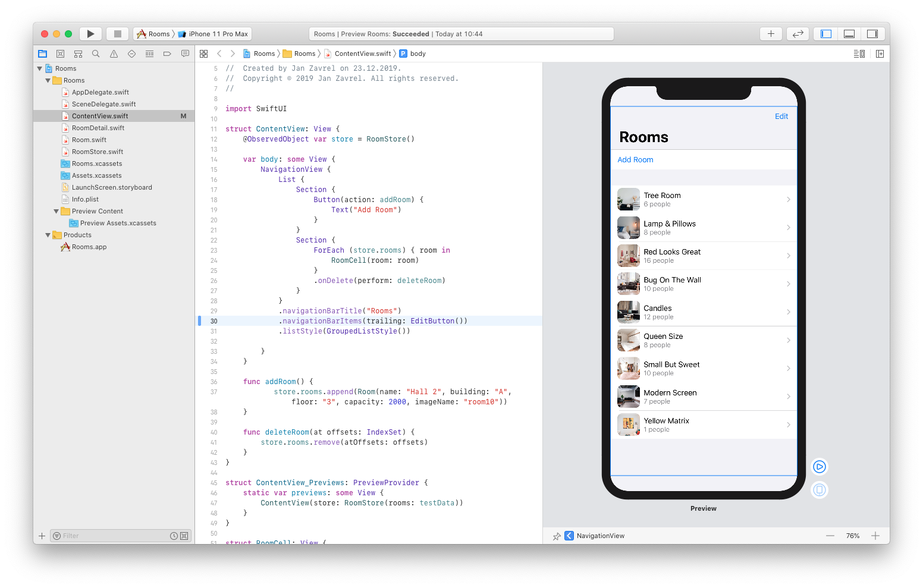Viewport: 923px width, 588px height.
Task: Open the Library with the plus icon
Action: pyautogui.click(x=771, y=33)
